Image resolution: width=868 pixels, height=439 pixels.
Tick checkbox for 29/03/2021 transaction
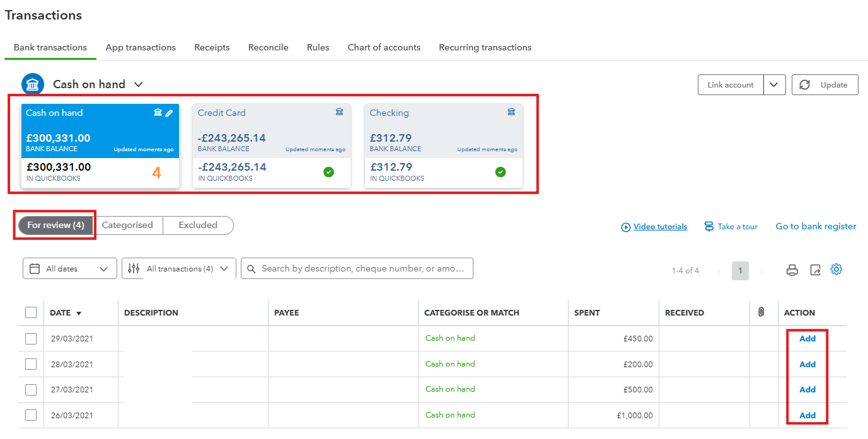[x=31, y=339]
